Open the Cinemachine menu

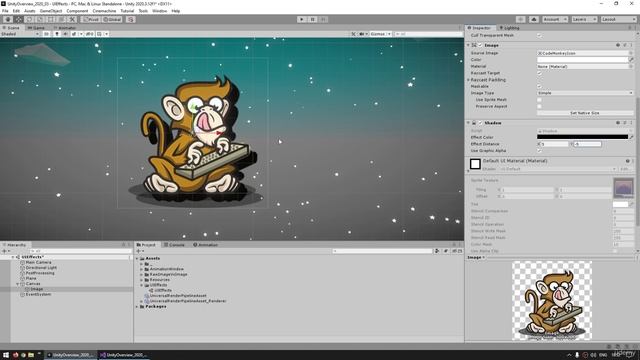click(x=104, y=11)
